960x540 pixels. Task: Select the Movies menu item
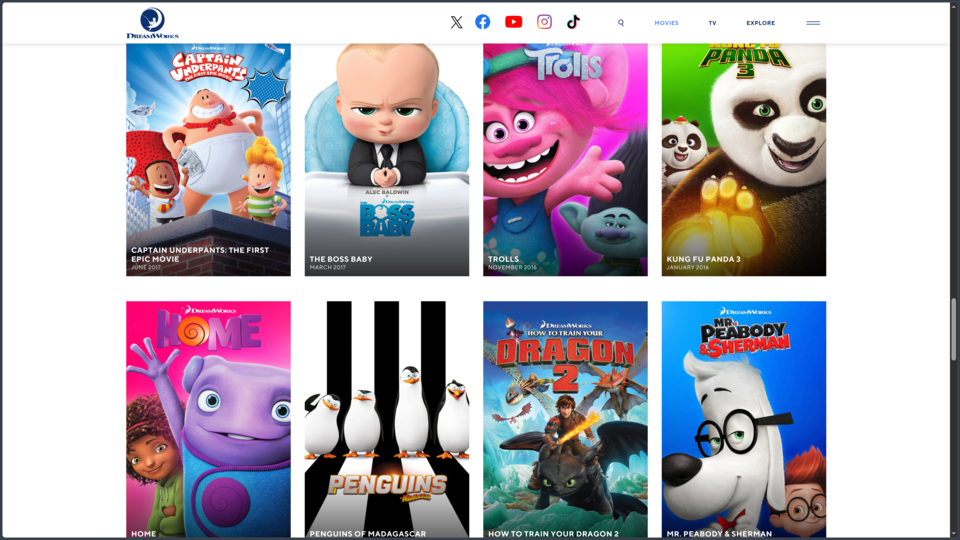point(666,23)
